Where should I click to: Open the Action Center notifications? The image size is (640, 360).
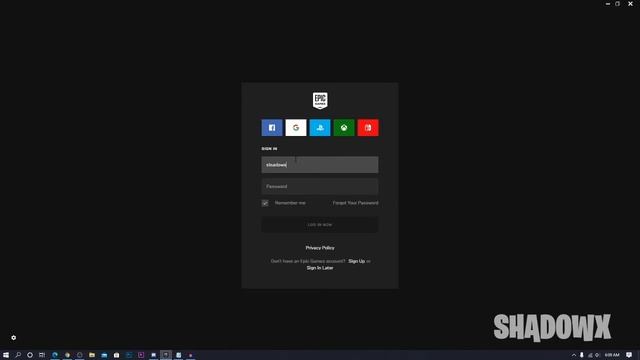(629, 355)
